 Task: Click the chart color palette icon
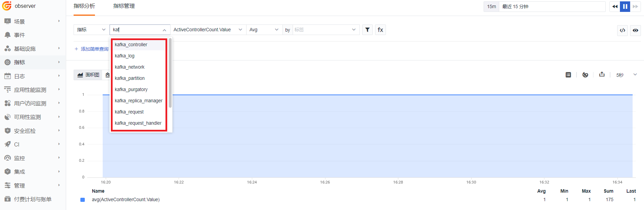tap(585, 75)
